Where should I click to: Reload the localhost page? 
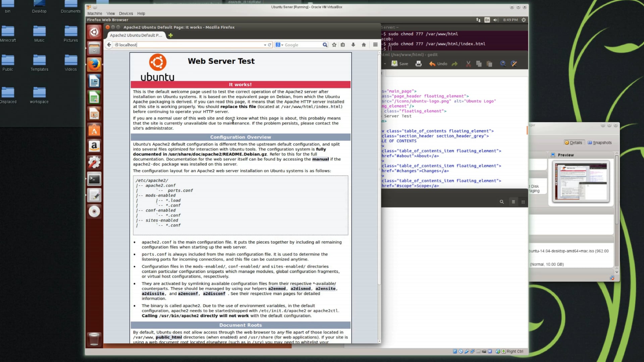coord(269,45)
